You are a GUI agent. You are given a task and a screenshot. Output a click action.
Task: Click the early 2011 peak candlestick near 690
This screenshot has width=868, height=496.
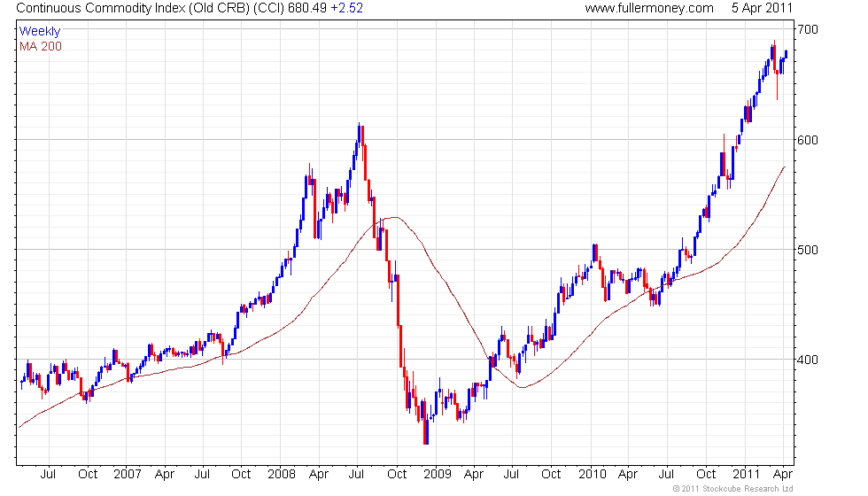(x=774, y=57)
